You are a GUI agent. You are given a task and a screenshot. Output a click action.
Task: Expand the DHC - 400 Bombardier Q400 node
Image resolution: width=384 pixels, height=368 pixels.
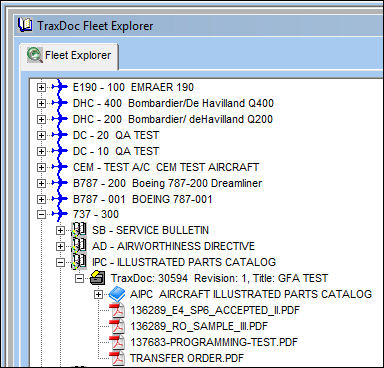[41, 103]
